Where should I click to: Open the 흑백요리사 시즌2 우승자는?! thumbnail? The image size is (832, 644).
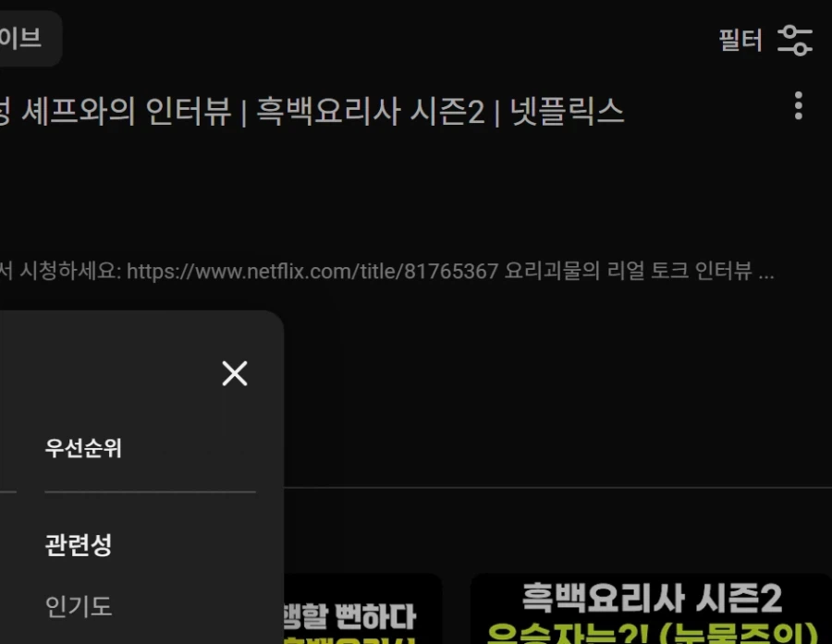[647, 610]
